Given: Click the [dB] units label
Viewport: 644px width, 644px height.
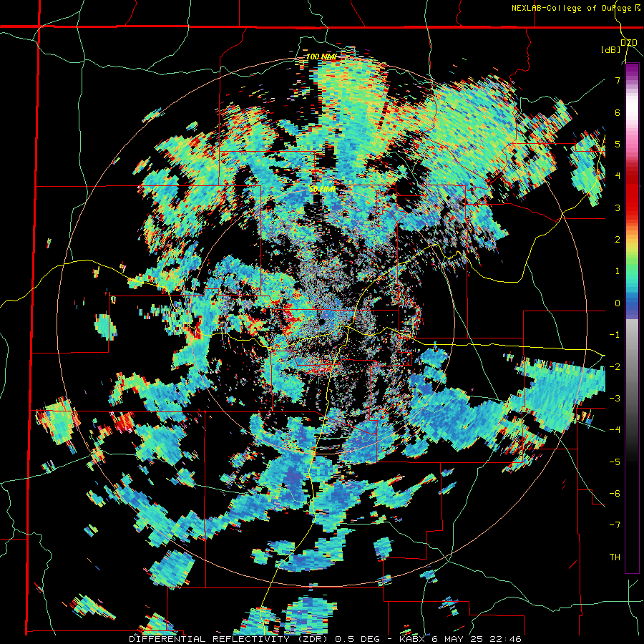Looking at the screenshot, I should coord(611,50).
